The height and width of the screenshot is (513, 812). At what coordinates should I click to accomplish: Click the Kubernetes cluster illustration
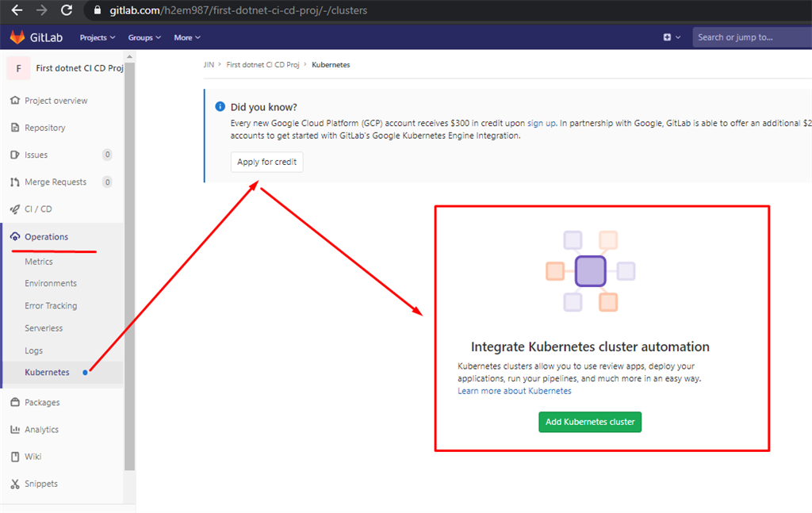coord(590,271)
